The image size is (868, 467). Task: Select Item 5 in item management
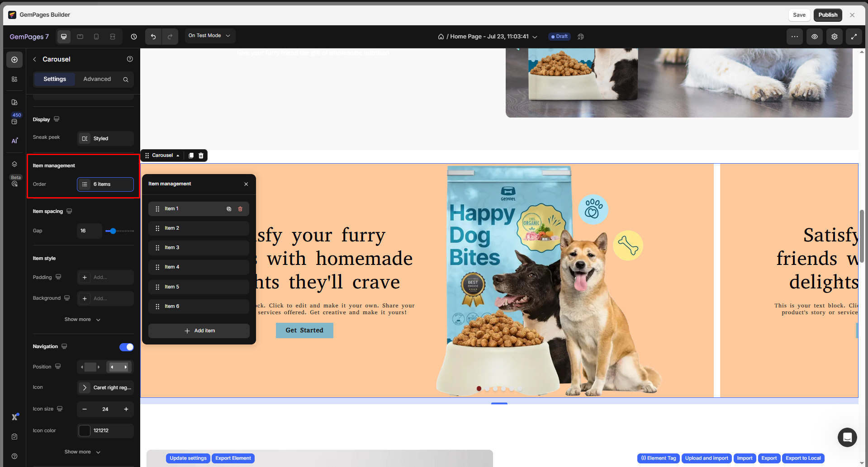pyautogui.click(x=199, y=287)
